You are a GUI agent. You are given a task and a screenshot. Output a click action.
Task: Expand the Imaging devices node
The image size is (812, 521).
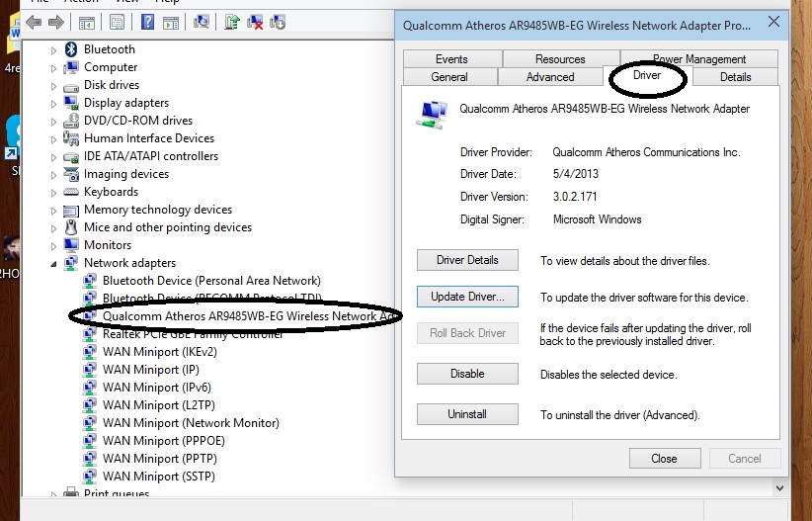[53, 175]
